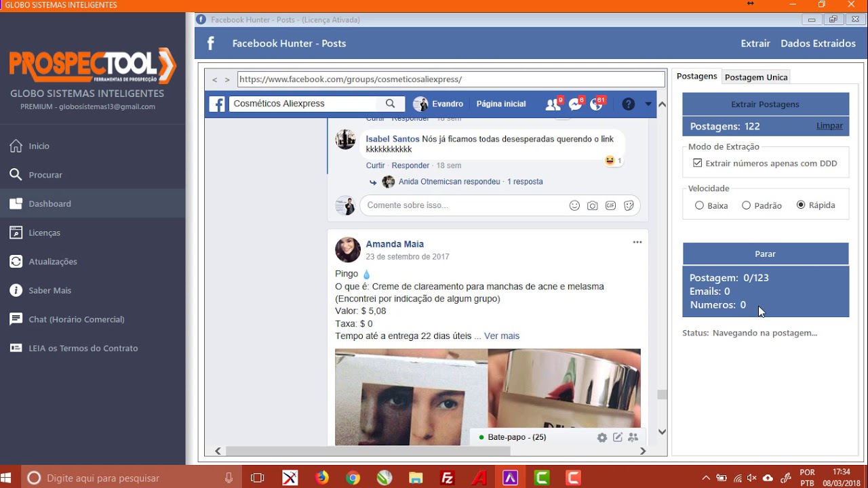Click the browser back arrow
The width and height of the screenshot is (868, 488).
coord(215,80)
